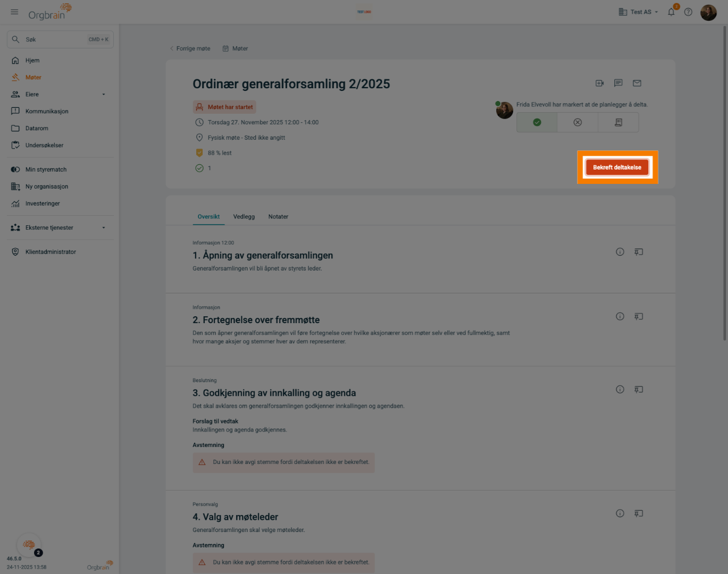Image resolution: width=728 pixels, height=574 pixels.
Task: Click the envelope email icon
Action: pos(637,83)
